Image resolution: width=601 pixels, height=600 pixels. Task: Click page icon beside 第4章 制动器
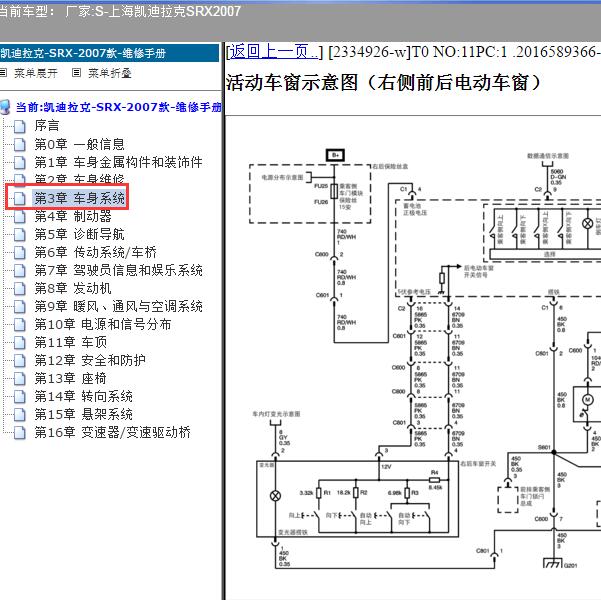pos(20,216)
